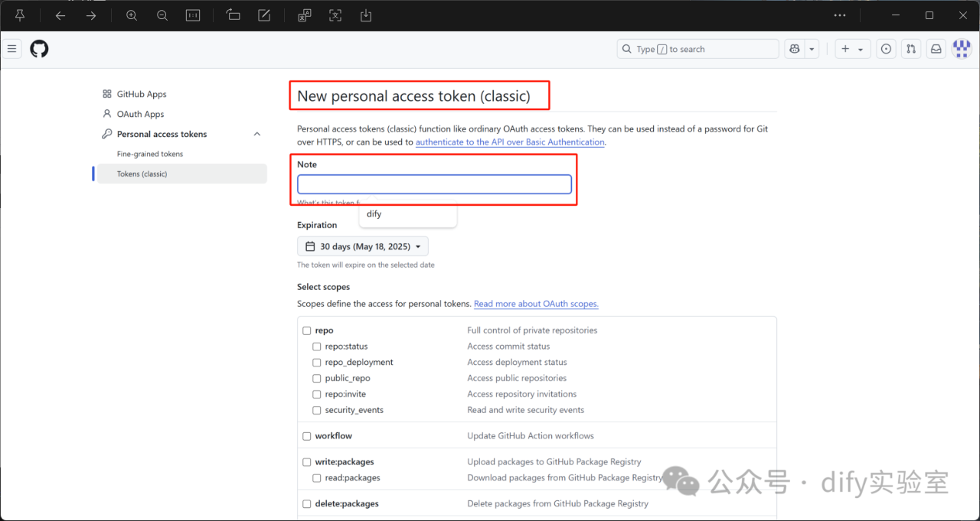Open the Issues icon in header
Screen dimensions: 980x521
(886, 49)
